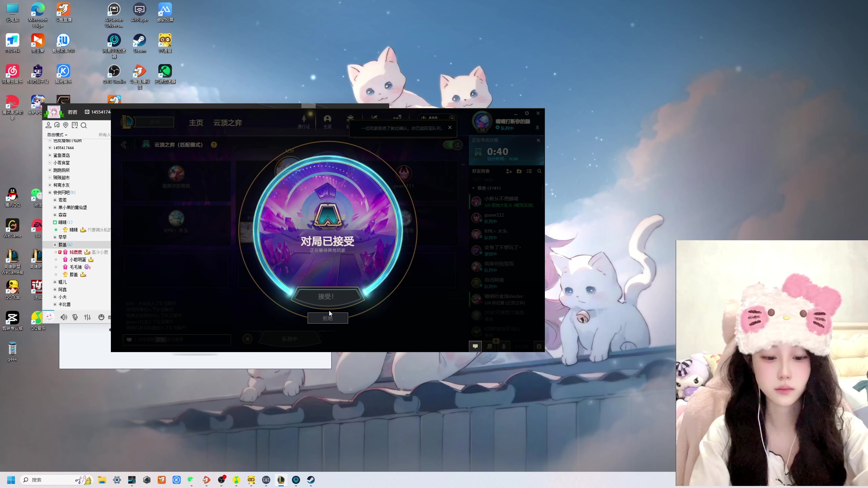This screenshot has width=868, height=488.
Task: Open the 自由模式 dropdown in voice app
Action: [x=57, y=135]
